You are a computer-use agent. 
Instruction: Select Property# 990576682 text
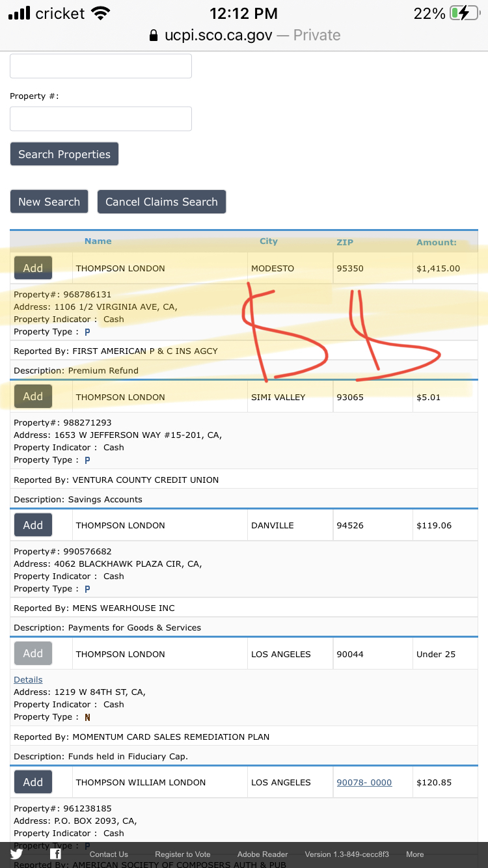point(62,551)
